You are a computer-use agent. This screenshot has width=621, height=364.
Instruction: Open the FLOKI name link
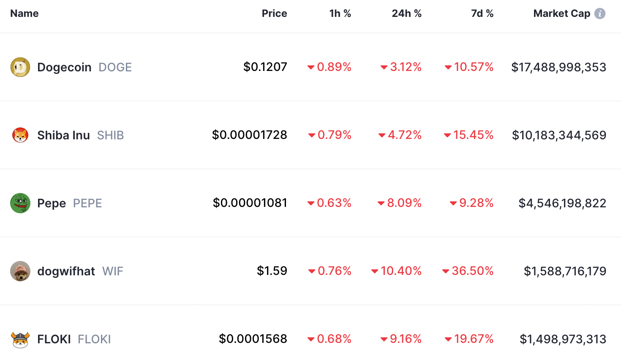[x=54, y=339]
